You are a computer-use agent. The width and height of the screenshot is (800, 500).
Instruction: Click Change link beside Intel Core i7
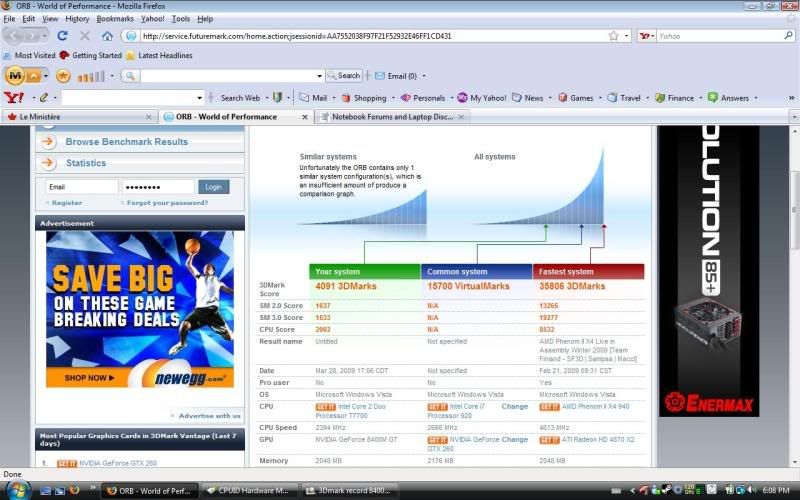point(514,407)
